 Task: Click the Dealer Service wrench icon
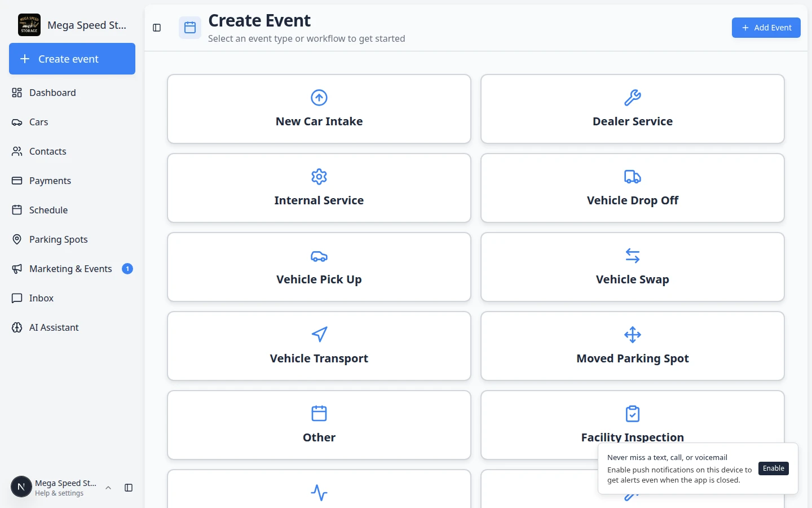point(633,98)
